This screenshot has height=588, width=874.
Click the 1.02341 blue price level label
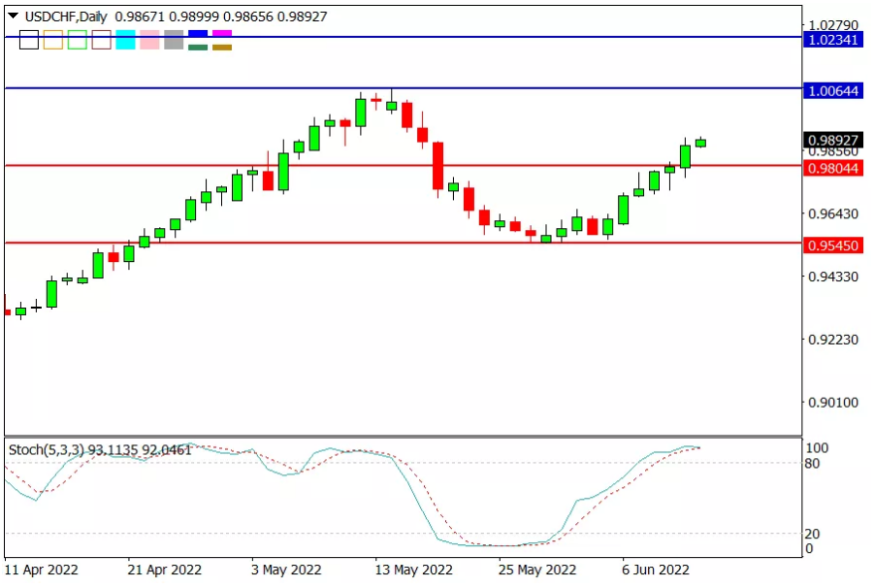click(833, 40)
